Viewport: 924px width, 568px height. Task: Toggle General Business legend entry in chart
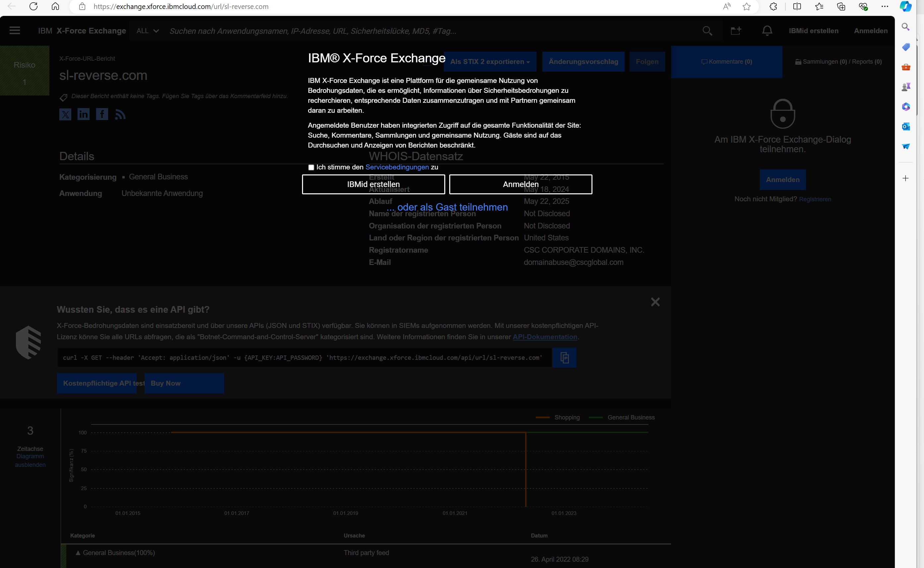coord(622,417)
